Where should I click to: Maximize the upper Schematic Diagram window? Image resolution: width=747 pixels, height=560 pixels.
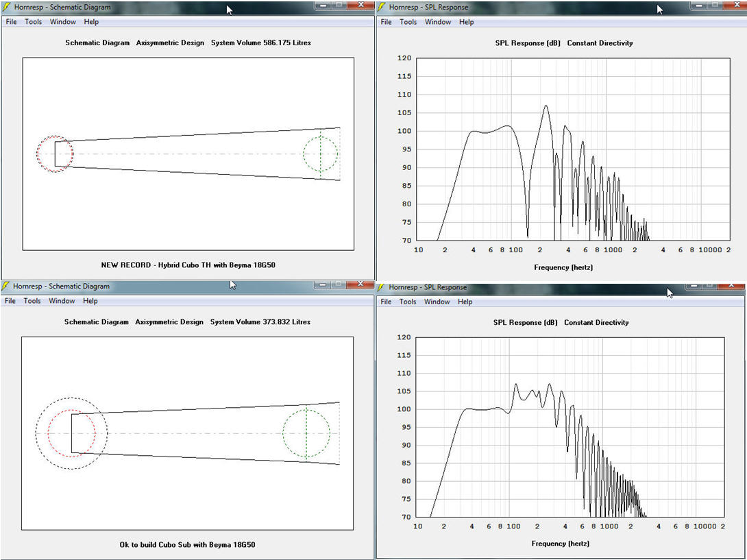coord(339,5)
